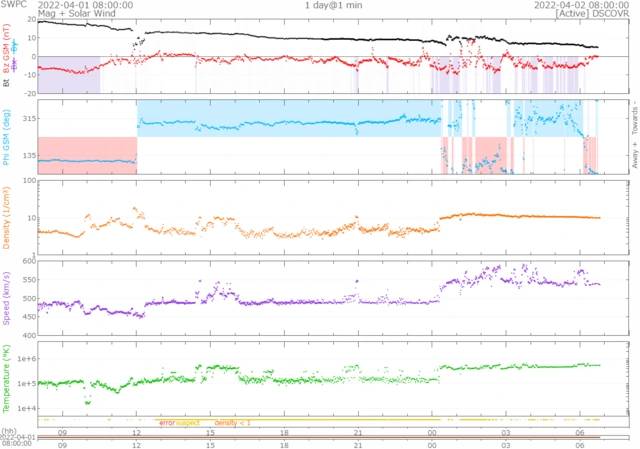Click the 1e+5 tick on Temperature axis
The image size is (640, 449).
point(27,384)
